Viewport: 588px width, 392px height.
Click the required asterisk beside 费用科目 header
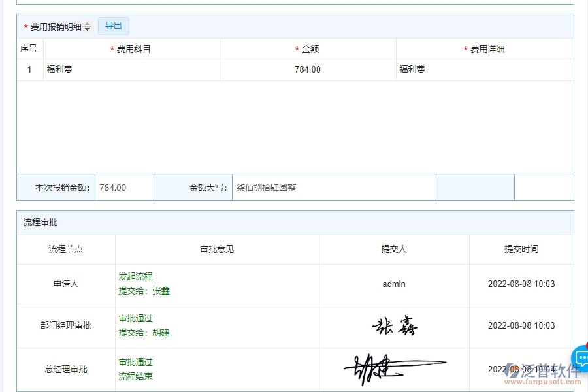click(x=112, y=48)
